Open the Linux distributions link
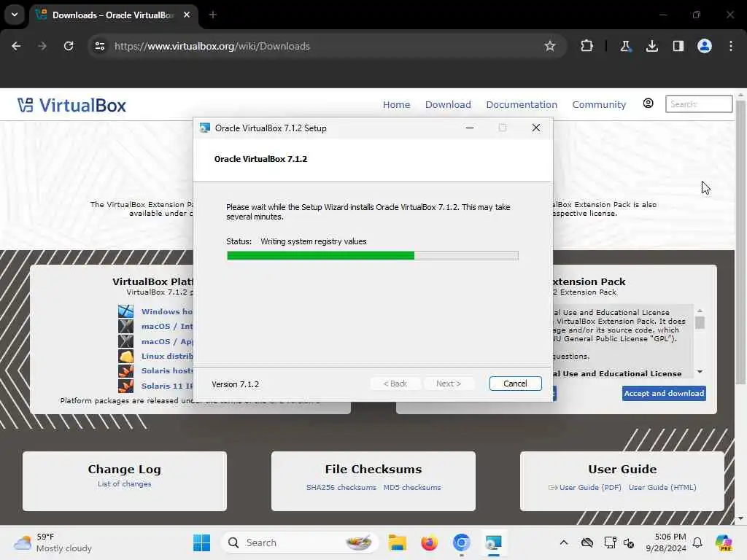 pos(167,356)
